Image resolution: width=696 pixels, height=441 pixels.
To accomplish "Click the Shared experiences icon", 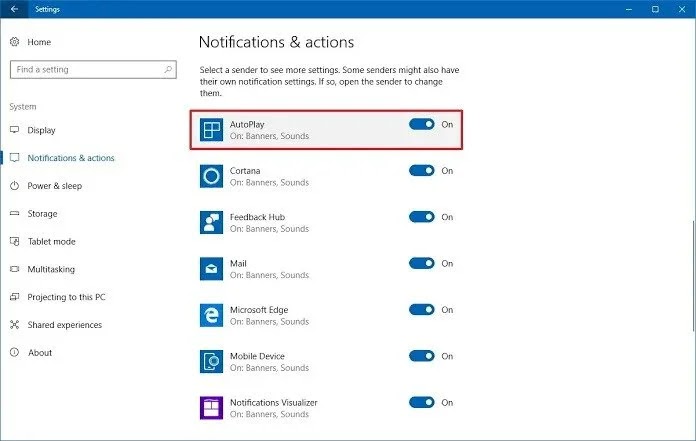I will 15,325.
